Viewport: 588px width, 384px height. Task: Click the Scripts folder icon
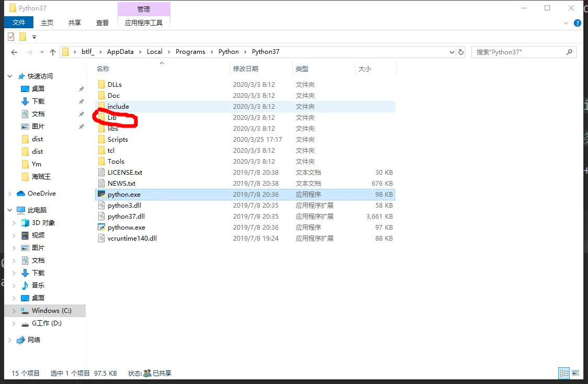[x=101, y=139]
